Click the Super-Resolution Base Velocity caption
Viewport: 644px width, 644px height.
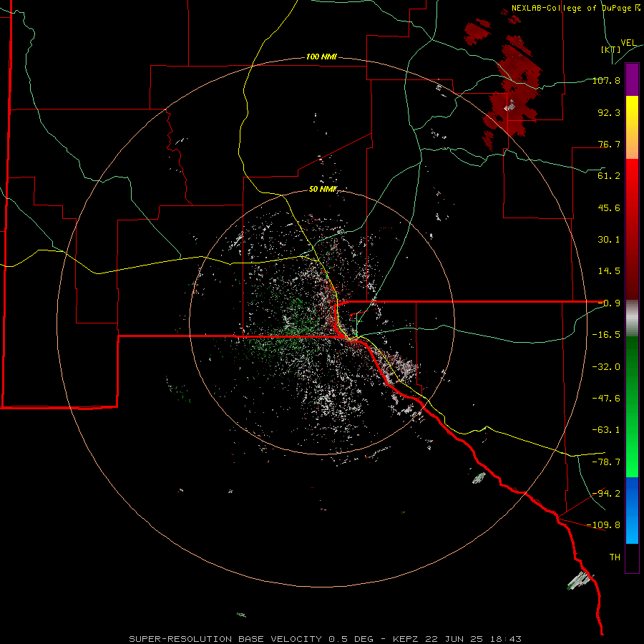325,639
